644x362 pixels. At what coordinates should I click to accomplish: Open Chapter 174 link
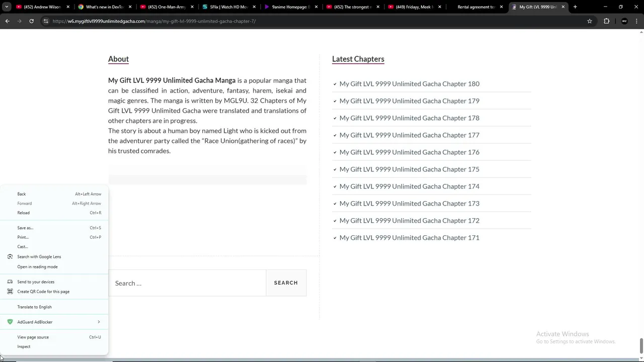click(x=409, y=187)
